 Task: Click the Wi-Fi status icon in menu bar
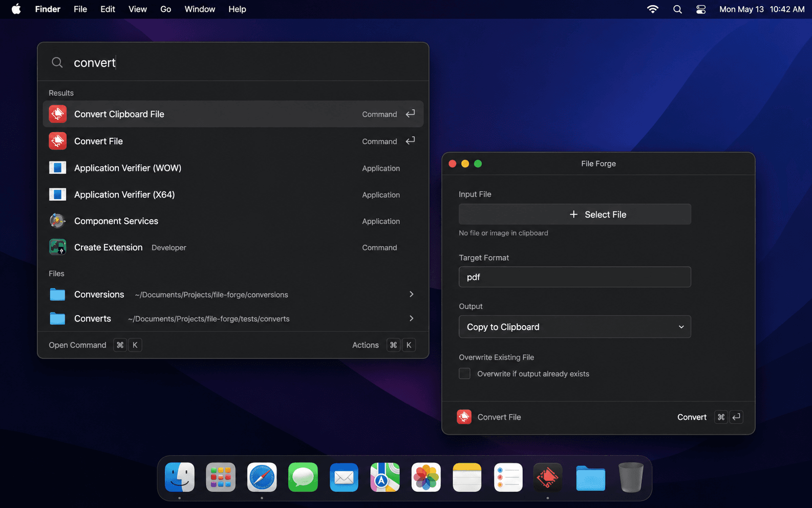tap(652, 9)
